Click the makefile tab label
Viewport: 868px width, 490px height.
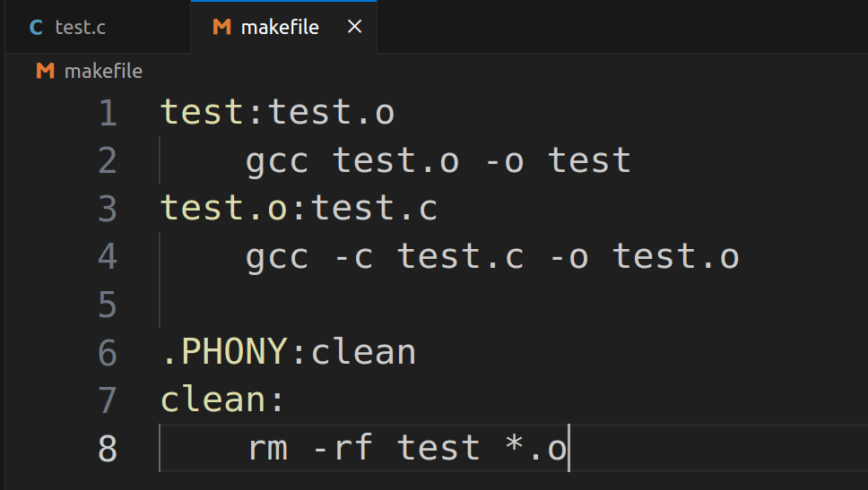280,27
